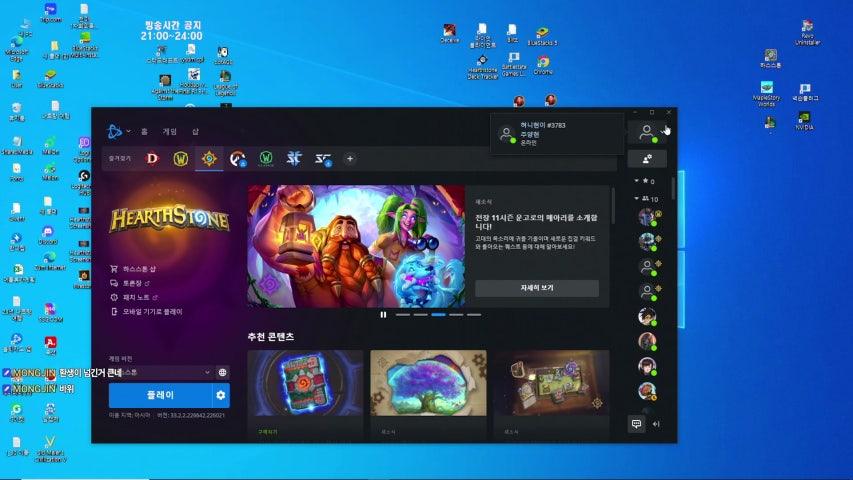Viewport: 853px width, 480px height.
Task: Open NVIDIA desktop shortcut
Action: pos(805,120)
